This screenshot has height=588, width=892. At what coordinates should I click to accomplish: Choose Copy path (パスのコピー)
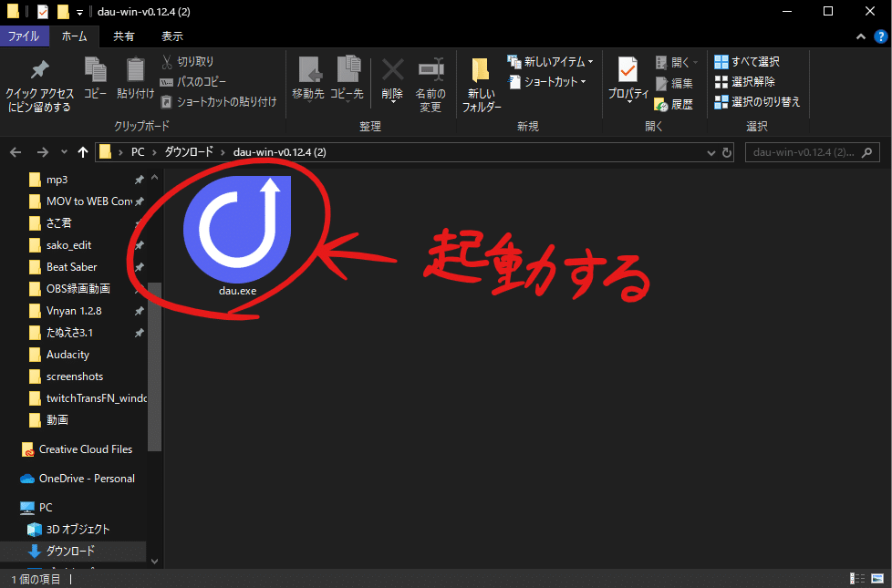[192, 82]
